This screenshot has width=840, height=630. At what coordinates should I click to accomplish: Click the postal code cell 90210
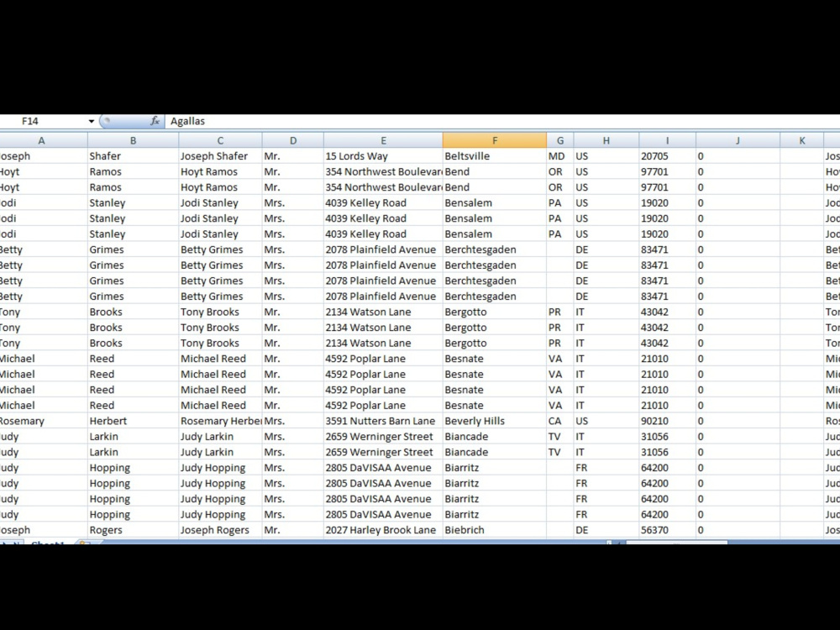[x=668, y=421]
